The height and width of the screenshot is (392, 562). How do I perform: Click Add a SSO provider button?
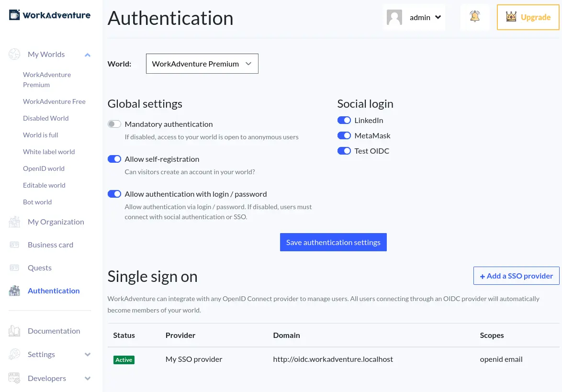click(x=516, y=276)
